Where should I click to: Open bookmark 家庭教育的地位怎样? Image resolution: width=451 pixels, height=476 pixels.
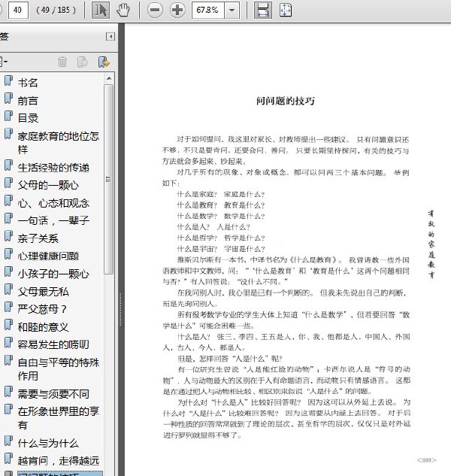click(59, 143)
